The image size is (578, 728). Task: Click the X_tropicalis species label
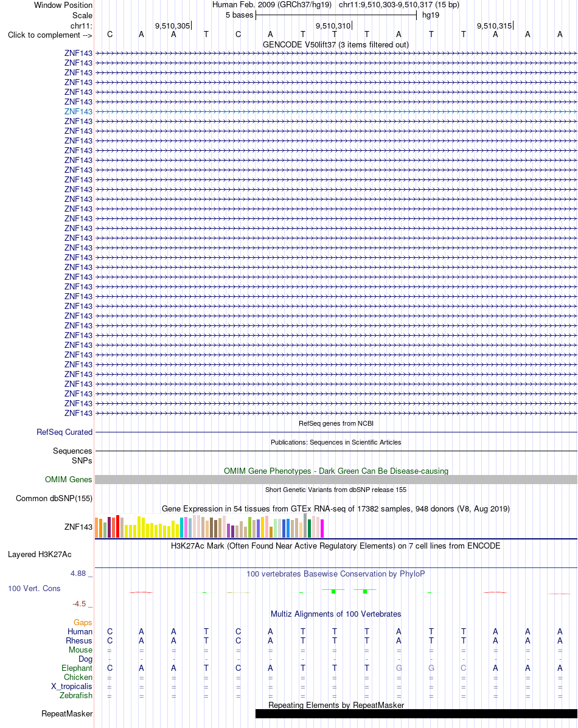[72, 686]
